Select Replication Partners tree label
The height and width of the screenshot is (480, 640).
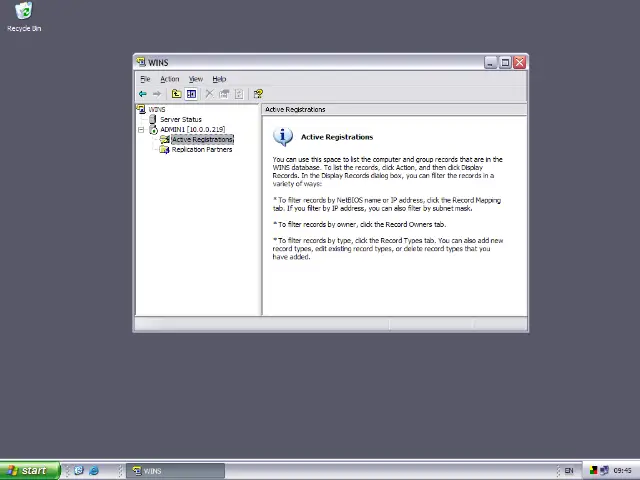202,150
